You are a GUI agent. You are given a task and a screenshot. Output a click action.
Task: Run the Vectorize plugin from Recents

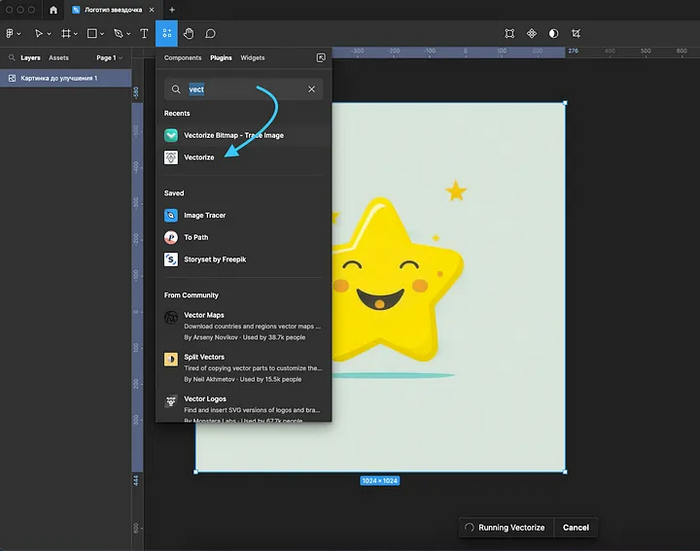point(199,157)
